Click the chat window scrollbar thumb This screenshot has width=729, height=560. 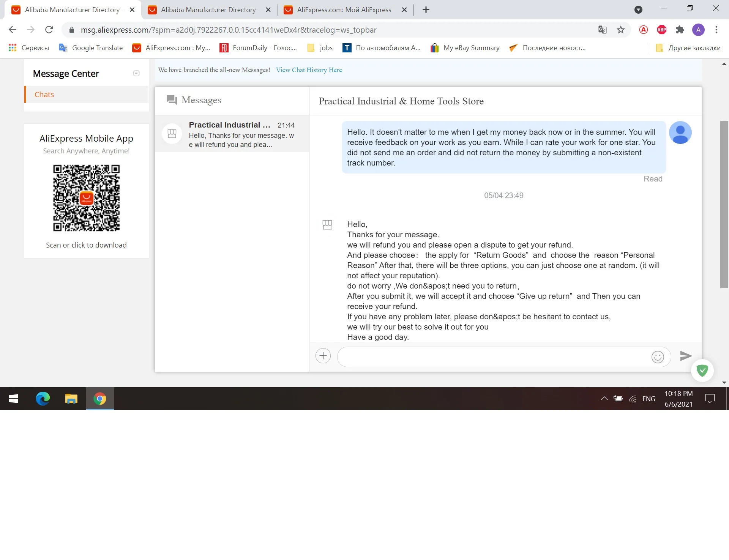(x=724, y=205)
